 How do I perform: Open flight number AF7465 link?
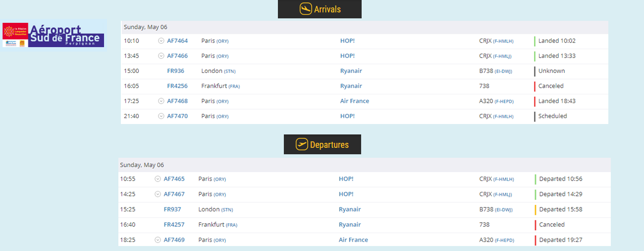174,179
